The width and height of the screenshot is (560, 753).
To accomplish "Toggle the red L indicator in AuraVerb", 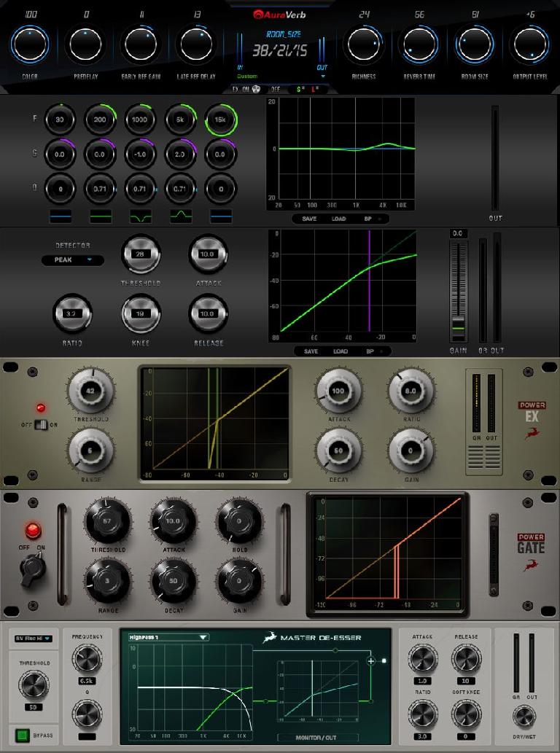I will 314,90.
